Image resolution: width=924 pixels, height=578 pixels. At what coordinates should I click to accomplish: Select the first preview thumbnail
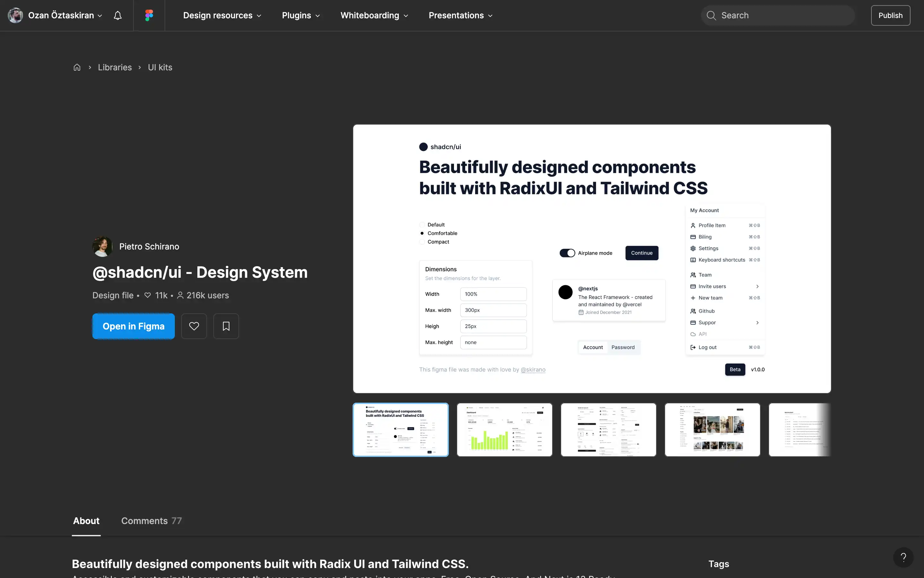pyautogui.click(x=400, y=430)
